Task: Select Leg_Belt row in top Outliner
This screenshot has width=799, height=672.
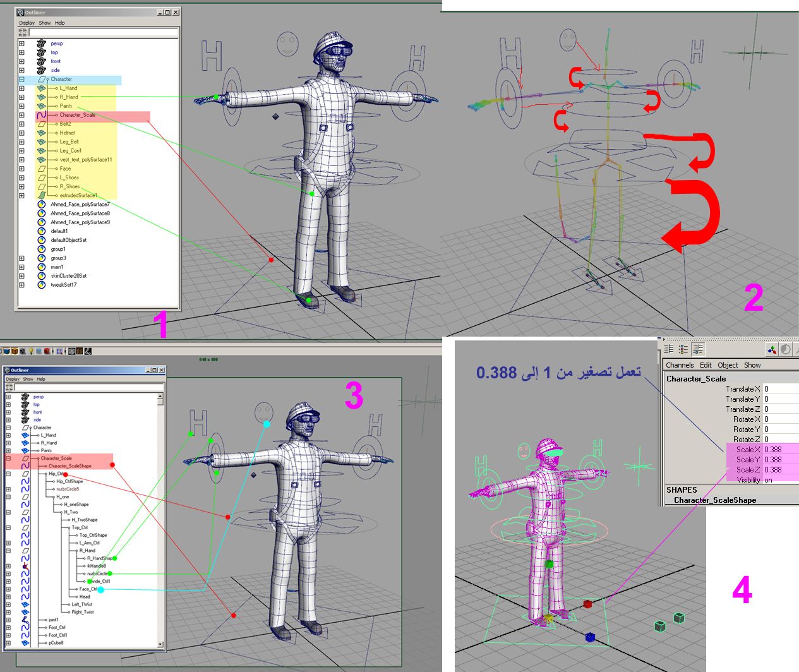Action: point(69,142)
